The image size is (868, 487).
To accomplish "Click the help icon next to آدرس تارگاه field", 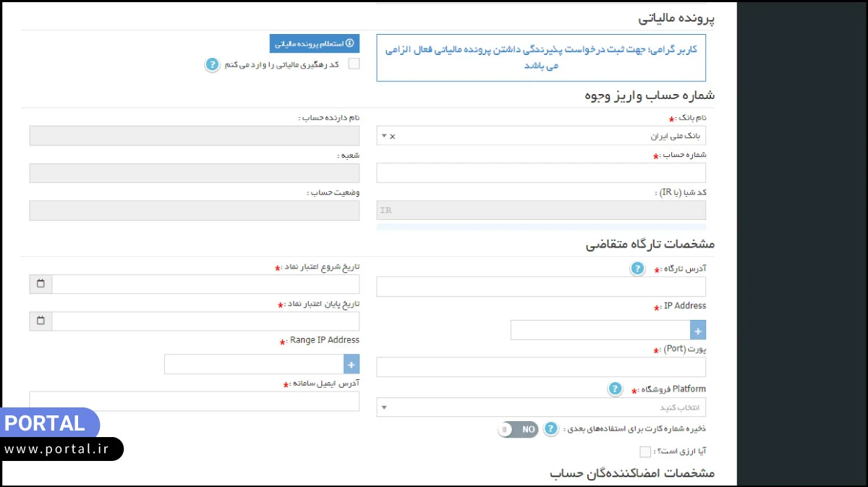I will (637, 268).
